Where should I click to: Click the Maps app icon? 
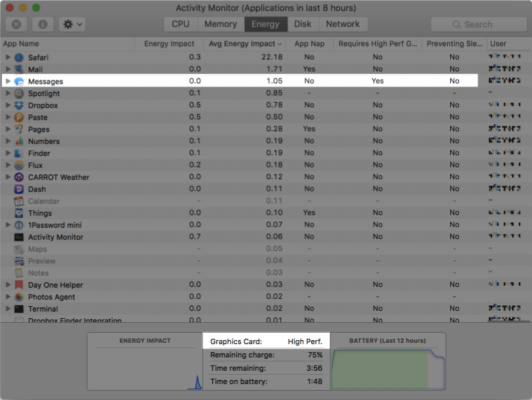point(19,249)
